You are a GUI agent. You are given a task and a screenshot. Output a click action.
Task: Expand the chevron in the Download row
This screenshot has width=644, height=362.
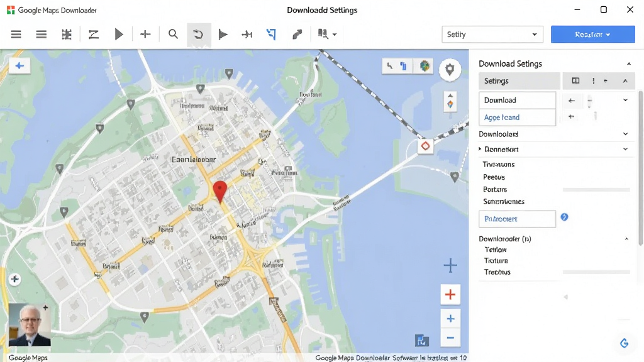pos(625,100)
